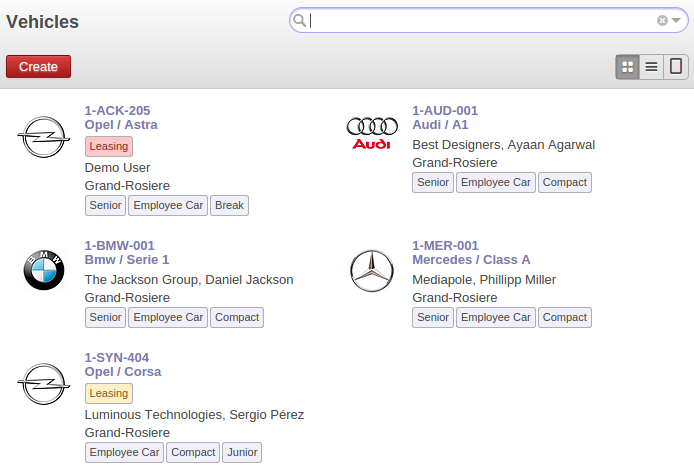Click the Senior tag on Mercedes Class A
Viewport: 694px width, 470px height.
point(433,317)
